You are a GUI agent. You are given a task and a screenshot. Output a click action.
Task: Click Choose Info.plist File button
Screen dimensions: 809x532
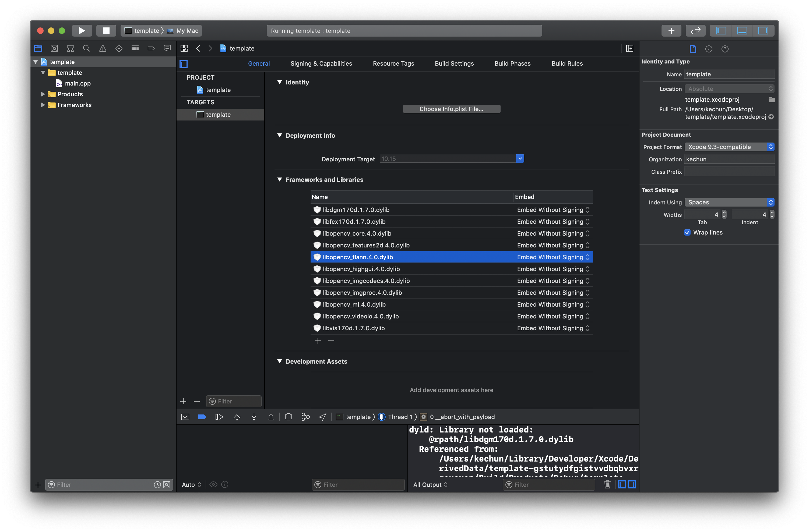(x=451, y=109)
